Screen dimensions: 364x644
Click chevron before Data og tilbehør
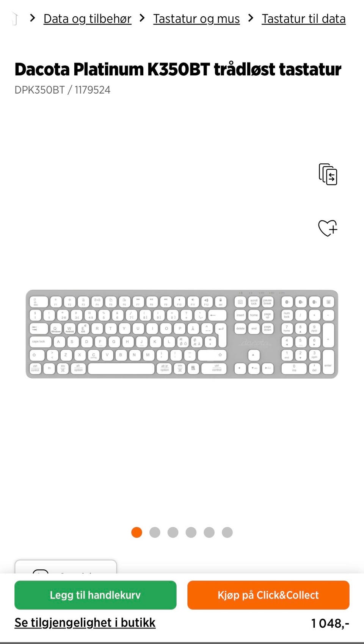tap(33, 18)
